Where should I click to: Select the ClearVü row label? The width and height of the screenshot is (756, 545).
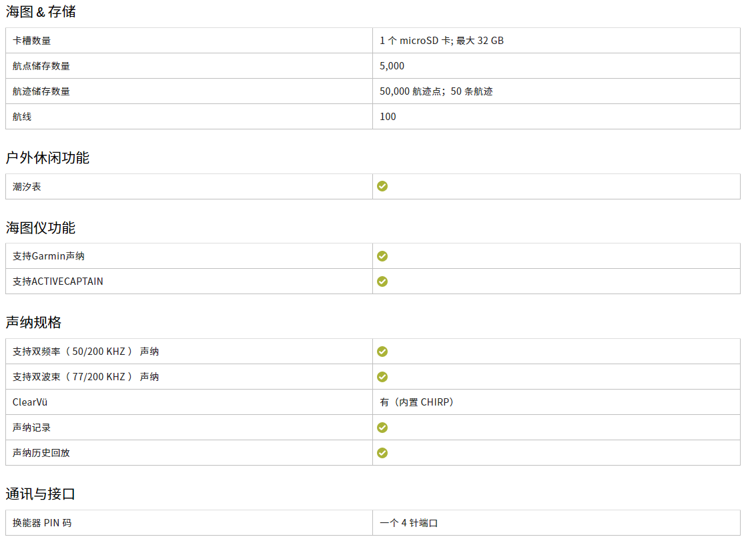30,402
